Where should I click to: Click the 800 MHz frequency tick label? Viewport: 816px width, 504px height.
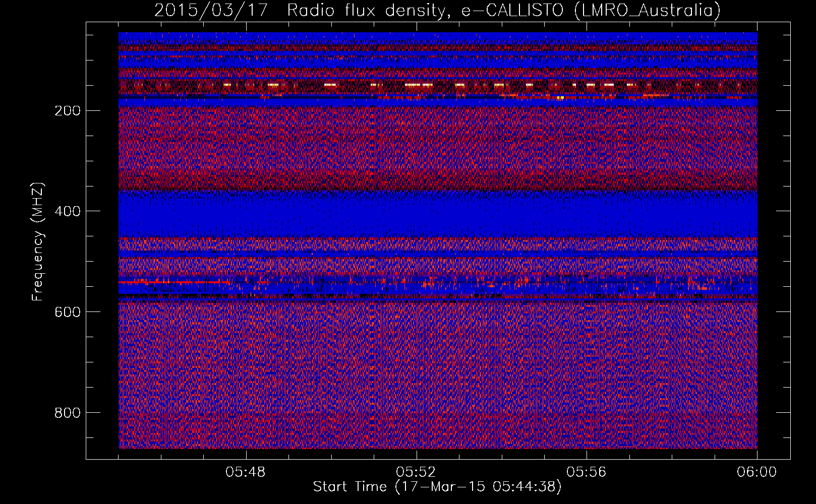point(67,413)
